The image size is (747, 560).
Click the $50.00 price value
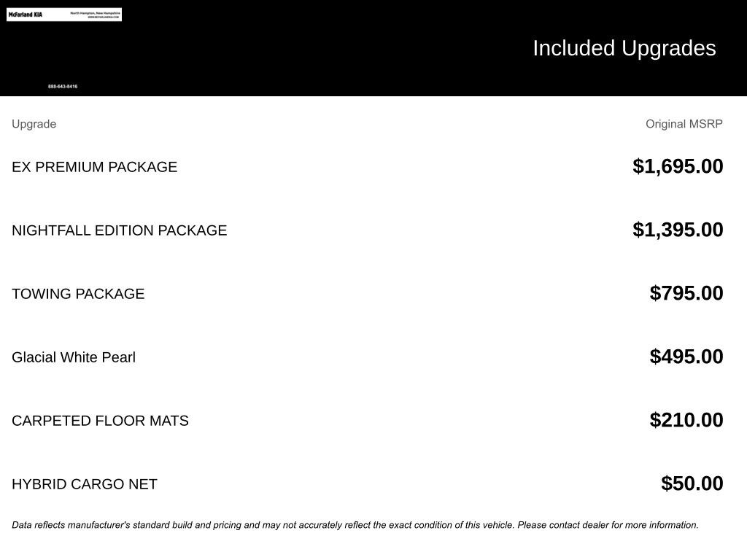692,483
